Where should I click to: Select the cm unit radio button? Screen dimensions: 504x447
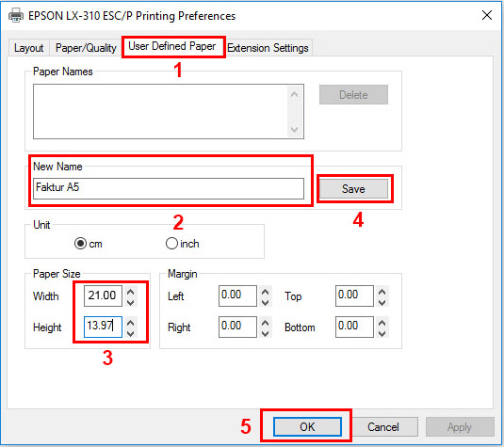[x=80, y=244]
